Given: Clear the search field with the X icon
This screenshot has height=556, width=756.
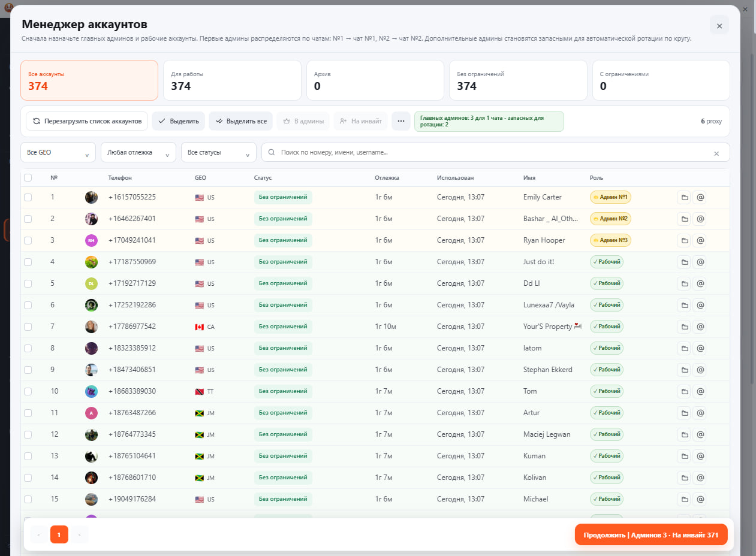Looking at the screenshot, I should 716,153.
